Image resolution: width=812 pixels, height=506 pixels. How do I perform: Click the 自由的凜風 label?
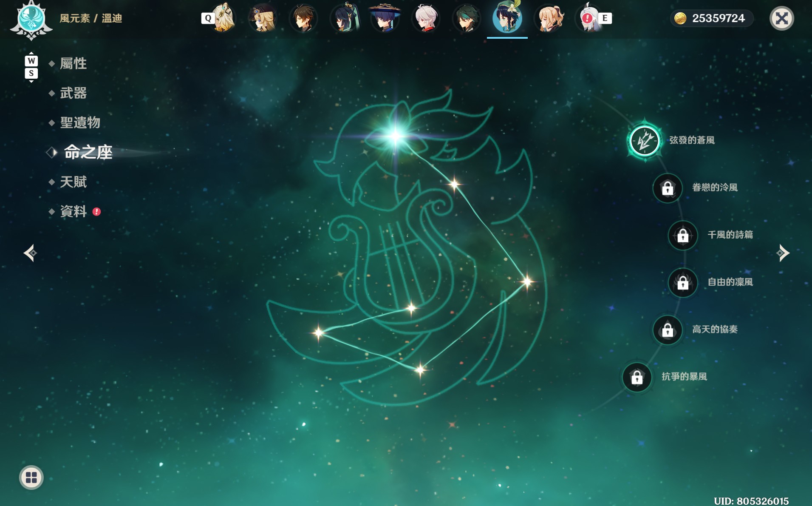point(730,282)
